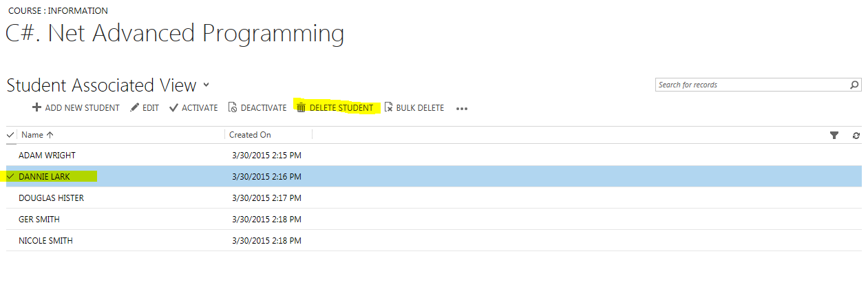Click the Search for records field

[x=750, y=85]
